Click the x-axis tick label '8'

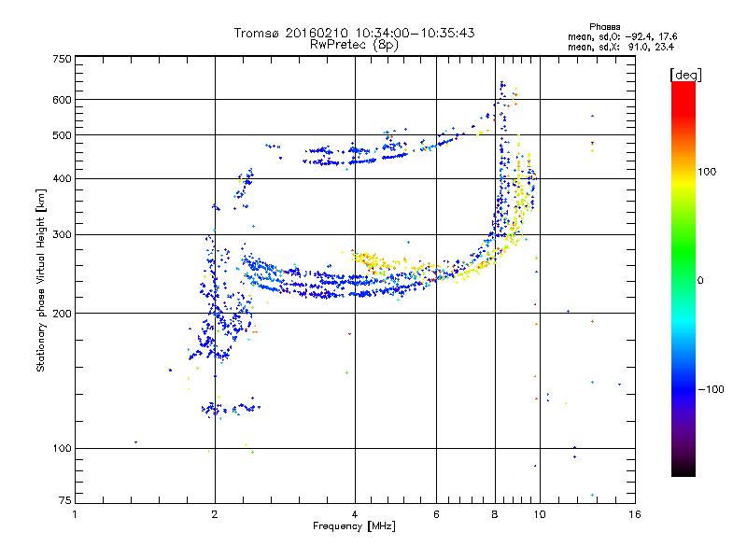(495, 514)
